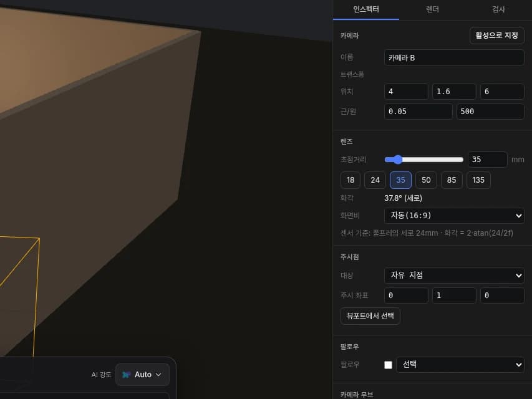
Task: Click the icon in the Auto selector
Action: [x=126, y=375]
